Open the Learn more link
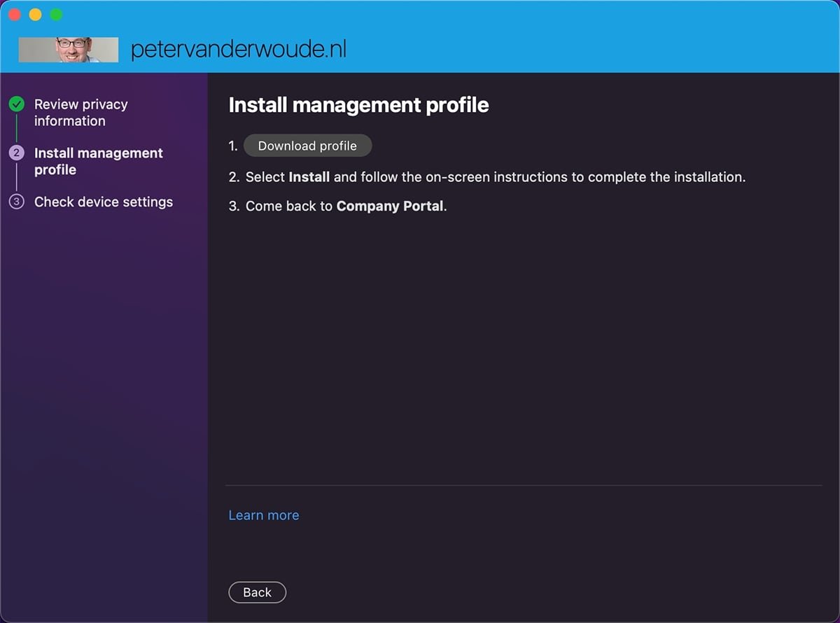The image size is (840, 623). 264,515
